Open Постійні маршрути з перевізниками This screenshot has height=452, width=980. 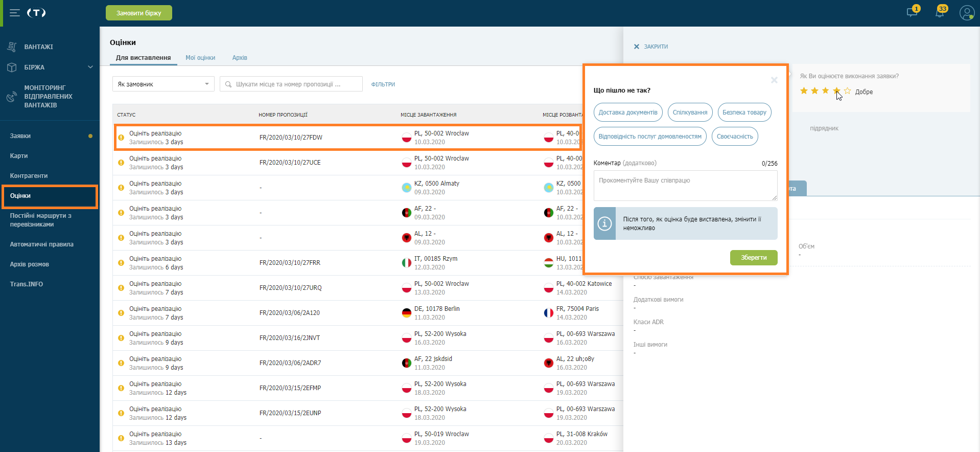(x=41, y=220)
